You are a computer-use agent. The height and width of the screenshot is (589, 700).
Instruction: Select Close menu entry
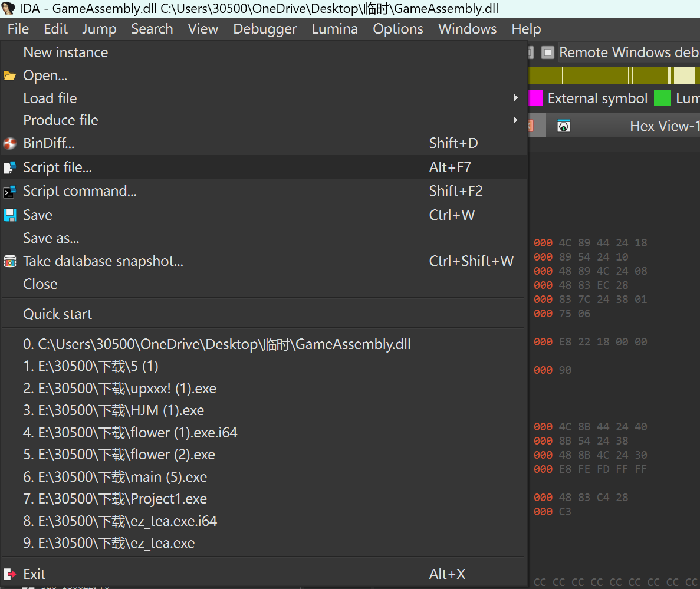(x=264, y=284)
